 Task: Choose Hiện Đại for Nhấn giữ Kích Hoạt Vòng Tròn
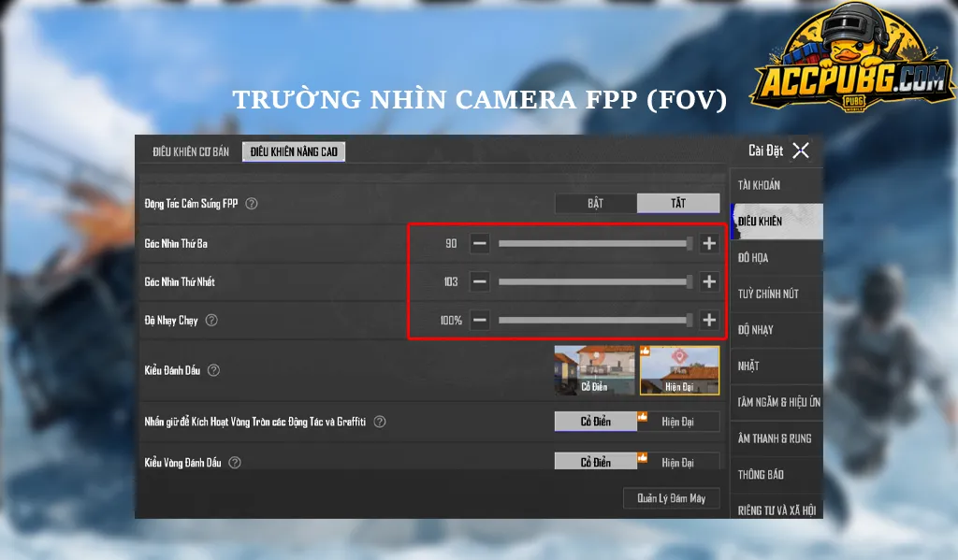(678, 422)
